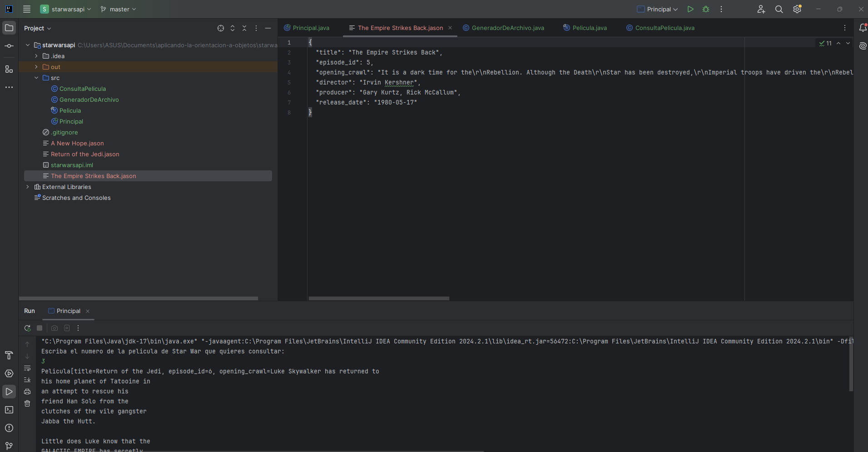
Task: Open the Terminal tool window
Action: click(x=9, y=410)
